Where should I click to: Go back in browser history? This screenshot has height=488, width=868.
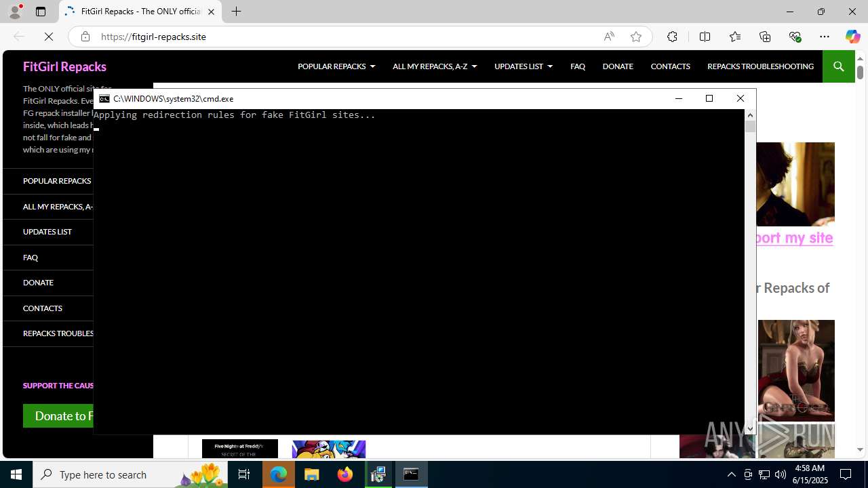click(19, 37)
